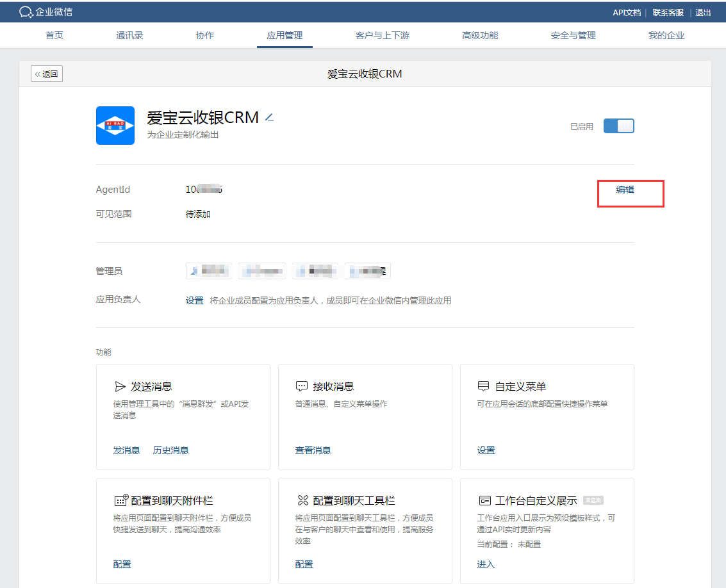
Task: Click the 自定义菜单 icon
Action: click(x=483, y=386)
